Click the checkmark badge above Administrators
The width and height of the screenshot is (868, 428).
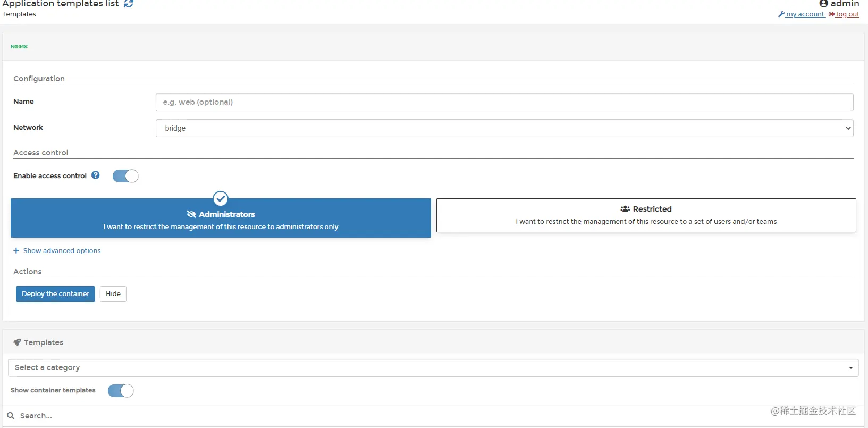pyautogui.click(x=221, y=198)
